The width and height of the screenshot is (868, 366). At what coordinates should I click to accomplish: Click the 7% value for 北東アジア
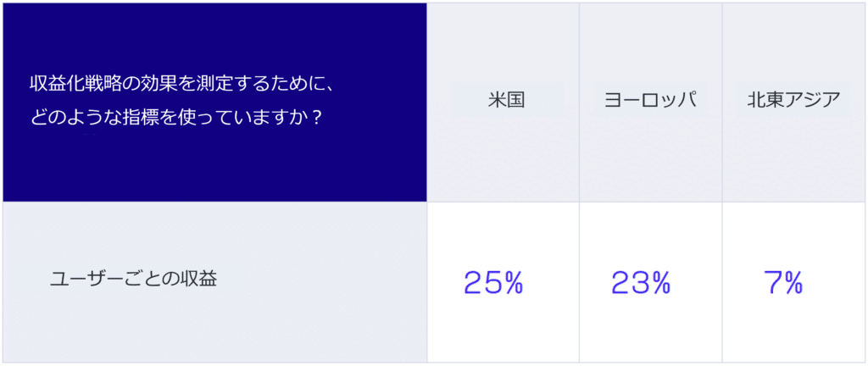782,282
